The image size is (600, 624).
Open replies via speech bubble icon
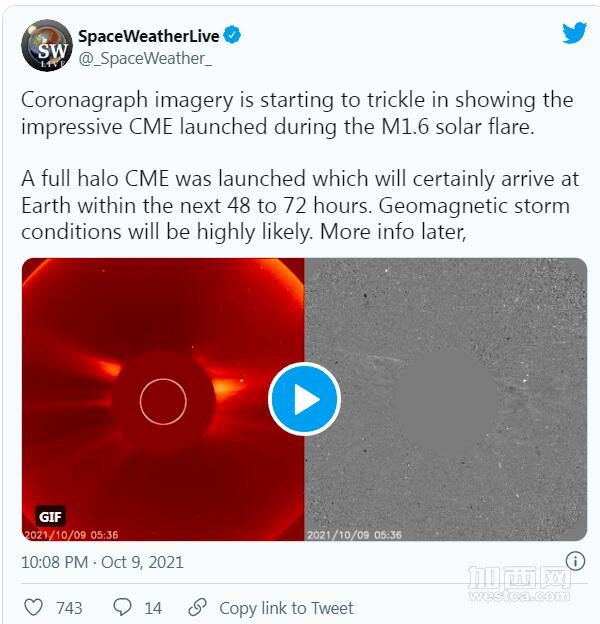(122, 607)
